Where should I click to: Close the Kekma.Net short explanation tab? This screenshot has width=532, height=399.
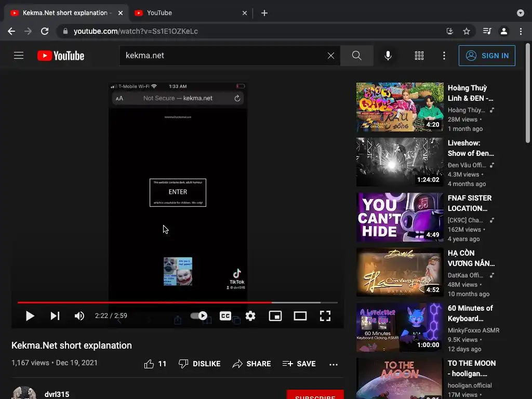click(121, 13)
